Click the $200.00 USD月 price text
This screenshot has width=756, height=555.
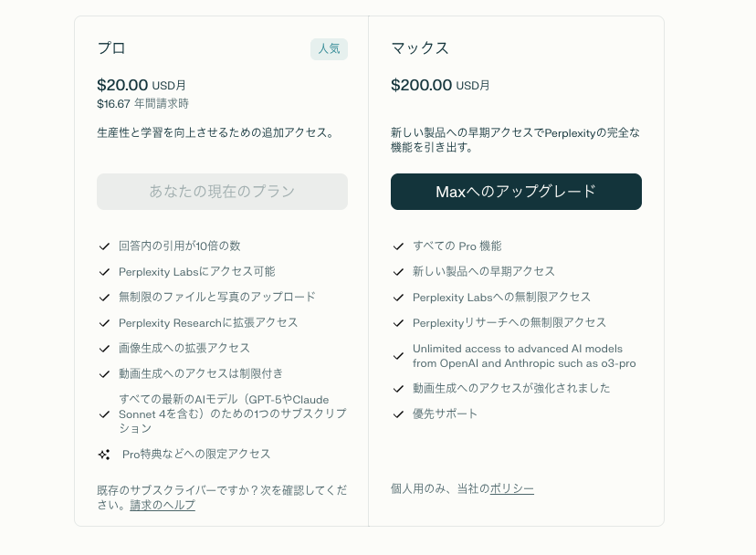tap(440, 85)
